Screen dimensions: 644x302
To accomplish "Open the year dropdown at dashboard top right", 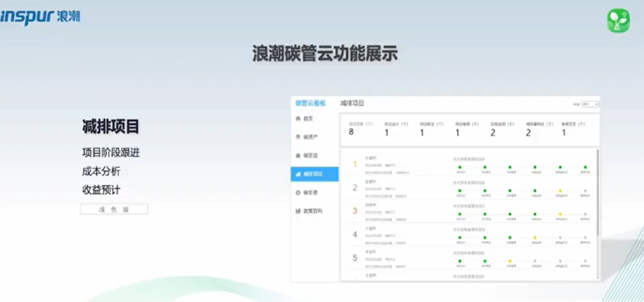I will click(x=590, y=104).
